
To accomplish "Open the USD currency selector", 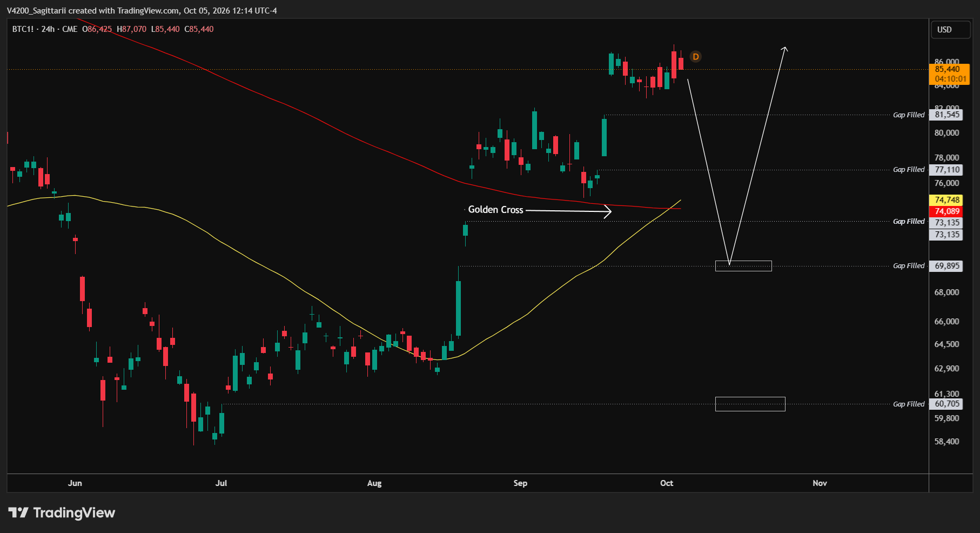I will (x=950, y=30).
